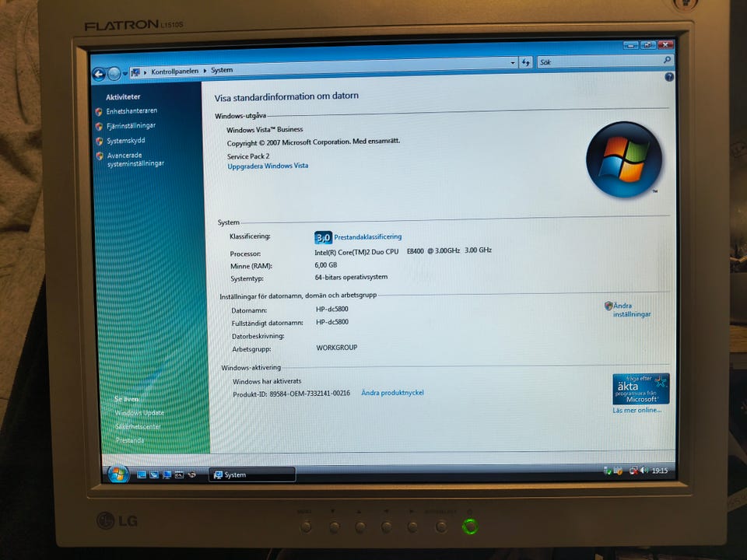
Task: Select the processor text Intel(R) Core(TM)2 Duo CPU
Action: pyautogui.click(x=356, y=252)
